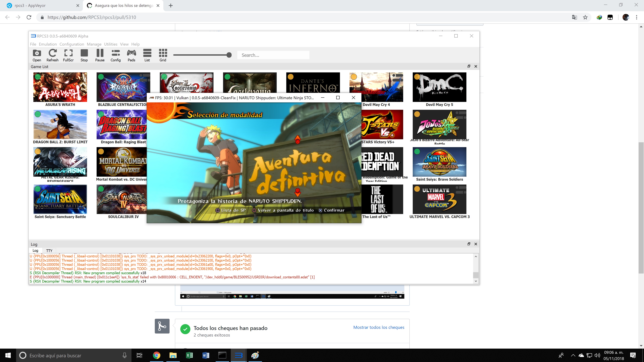Image resolution: width=644 pixels, height=362 pixels.
Task: Open the Config settings icon
Action: 116,55
